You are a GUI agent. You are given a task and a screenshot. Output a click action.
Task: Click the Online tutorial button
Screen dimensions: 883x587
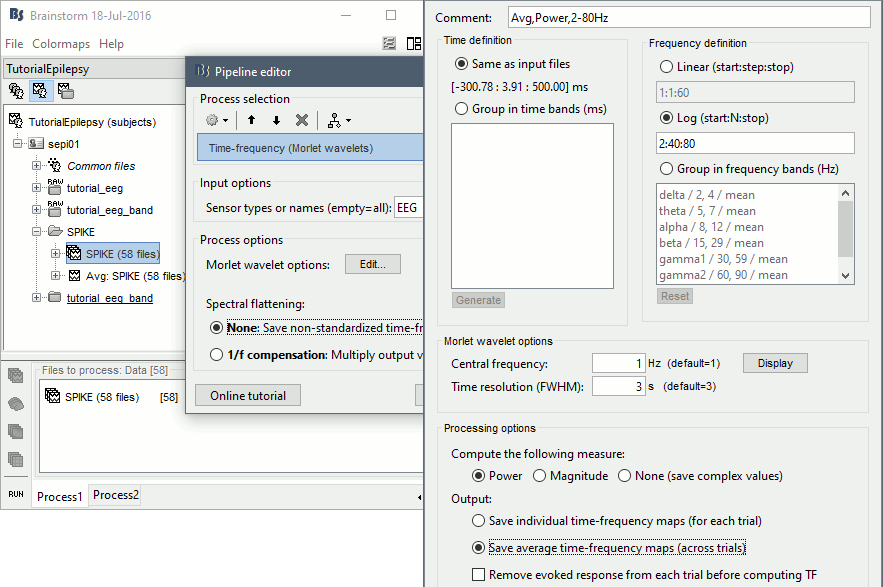(x=248, y=396)
